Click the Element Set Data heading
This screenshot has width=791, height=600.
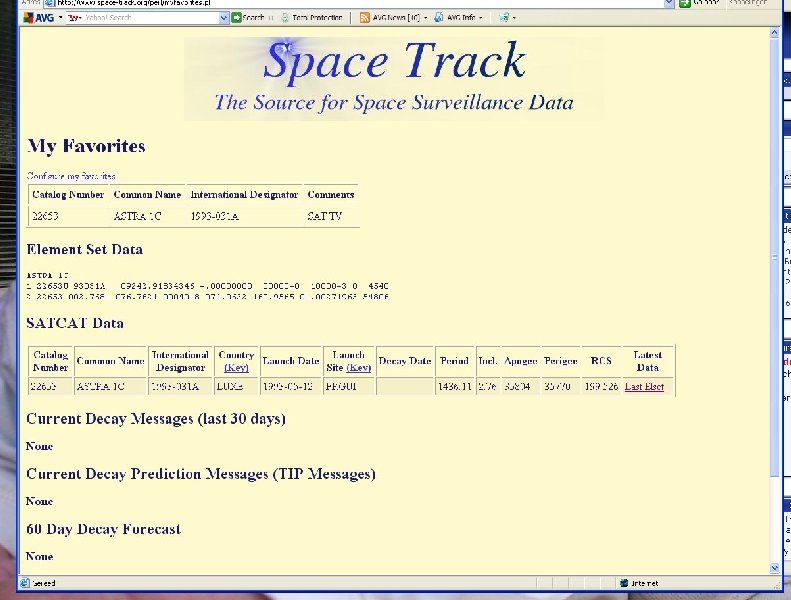click(x=85, y=249)
